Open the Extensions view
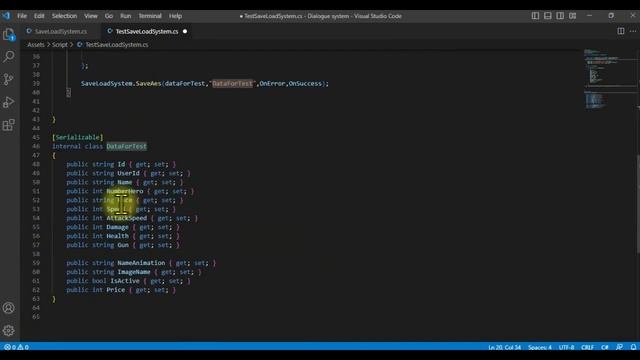 [9, 125]
